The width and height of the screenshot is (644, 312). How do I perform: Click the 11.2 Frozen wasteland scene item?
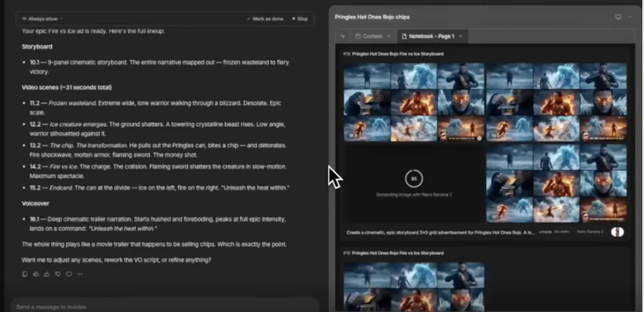click(156, 108)
